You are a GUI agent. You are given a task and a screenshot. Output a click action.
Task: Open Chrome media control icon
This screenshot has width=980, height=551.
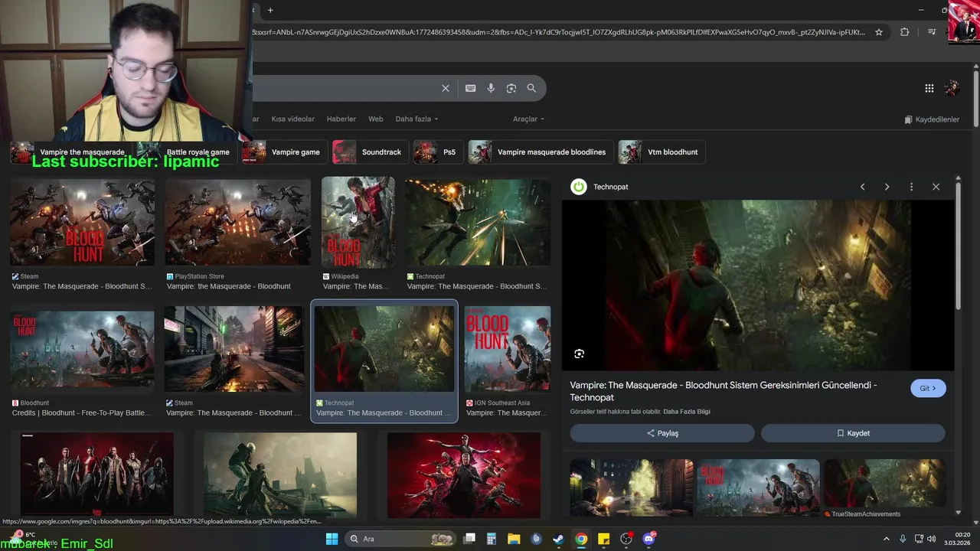(x=932, y=32)
